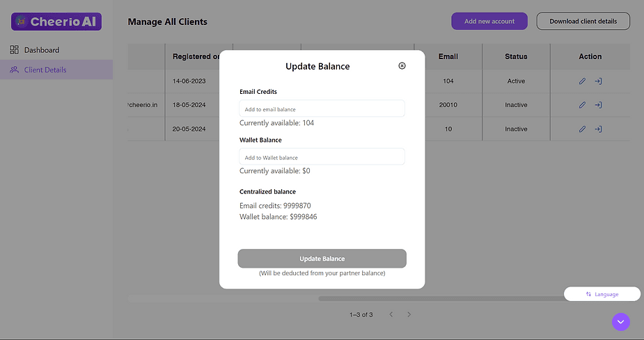This screenshot has height=340, width=644.
Task: Click 'Wallet balance: $999846' text
Action: [278, 217]
